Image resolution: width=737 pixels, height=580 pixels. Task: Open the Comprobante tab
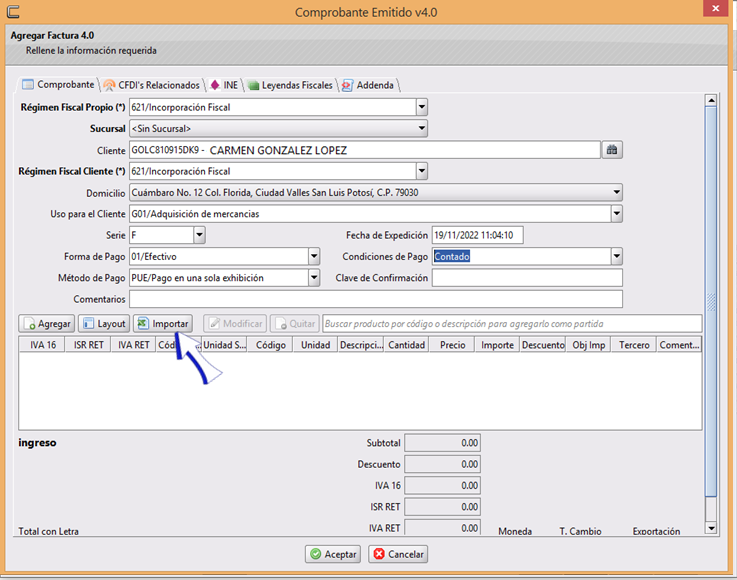58,85
